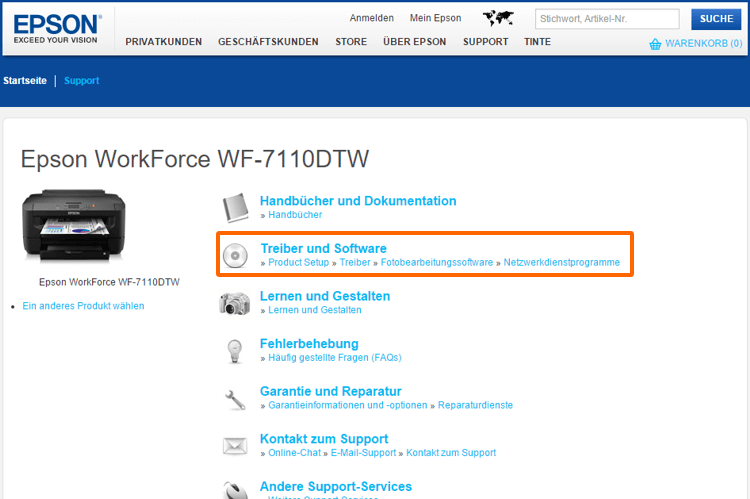Start the Online-Chat link
Image resolution: width=750 pixels, height=499 pixels.
click(x=294, y=453)
